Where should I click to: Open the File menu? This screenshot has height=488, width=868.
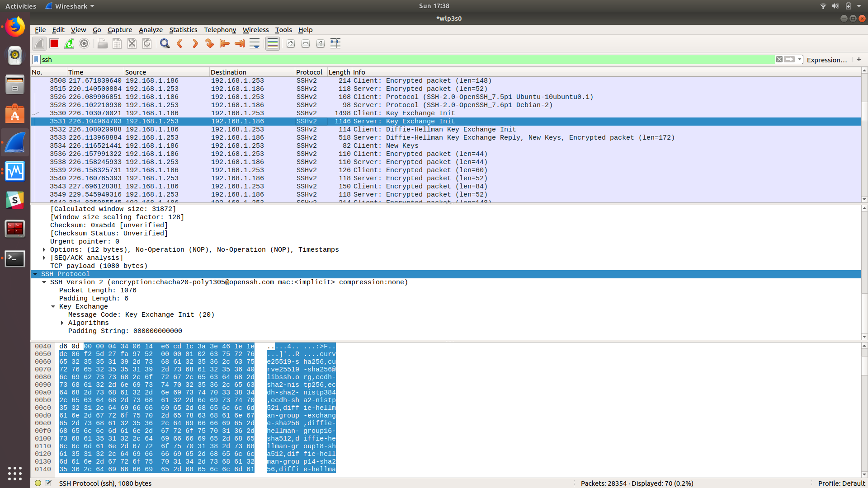click(x=40, y=30)
